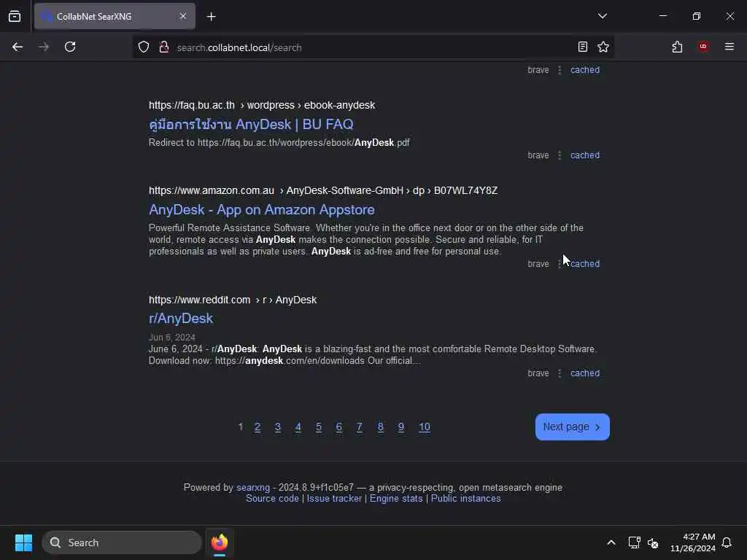Open the menu dots beside BU FAQ result's cached link
Screen dimensions: 747x560
pos(560,155)
